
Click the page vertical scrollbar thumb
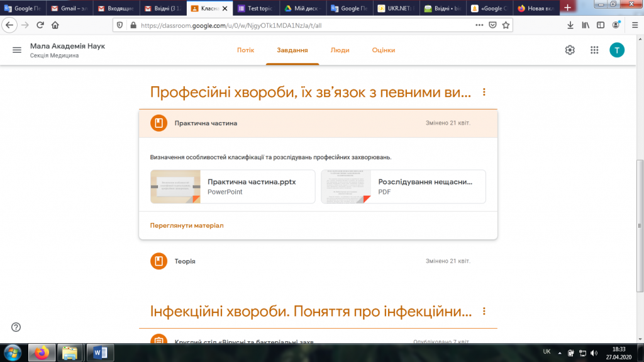[640, 226]
